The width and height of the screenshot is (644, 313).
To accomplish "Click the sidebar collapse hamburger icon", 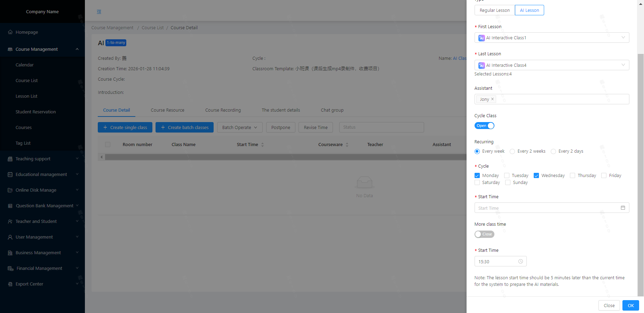I will click(99, 12).
